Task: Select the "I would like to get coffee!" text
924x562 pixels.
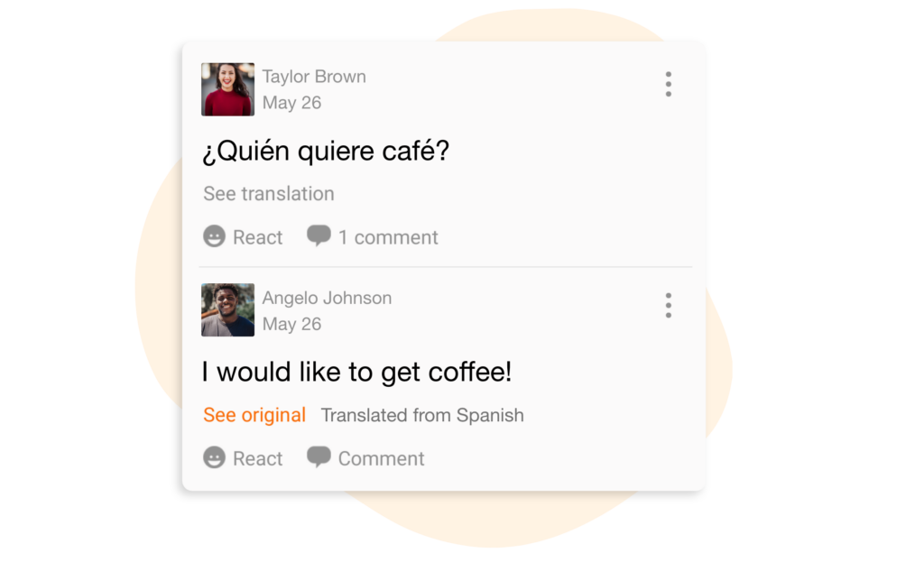Action: pyautogui.click(x=356, y=372)
